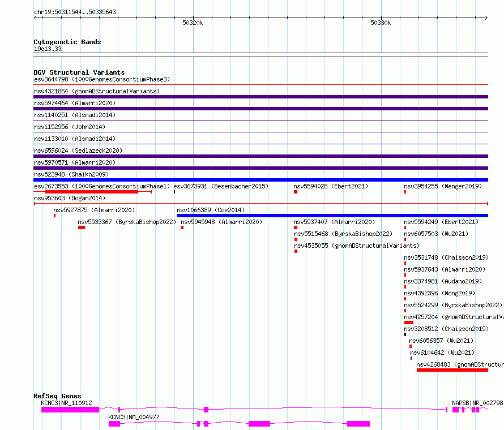
Task: Select the red block under nsv5533367
Action: (82, 227)
